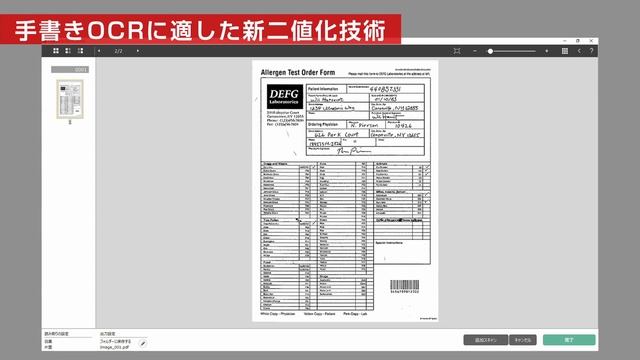Minimize the scanner preview window
The width and height of the screenshot is (640, 360).
pyautogui.click(x=565, y=41)
